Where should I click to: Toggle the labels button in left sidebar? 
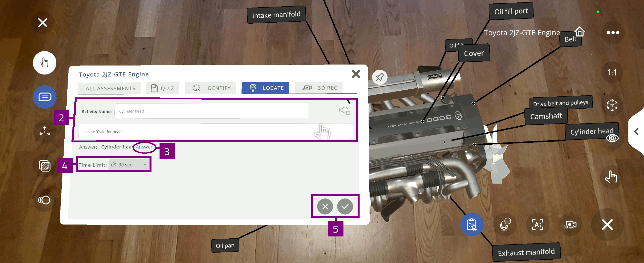(45, 97)
